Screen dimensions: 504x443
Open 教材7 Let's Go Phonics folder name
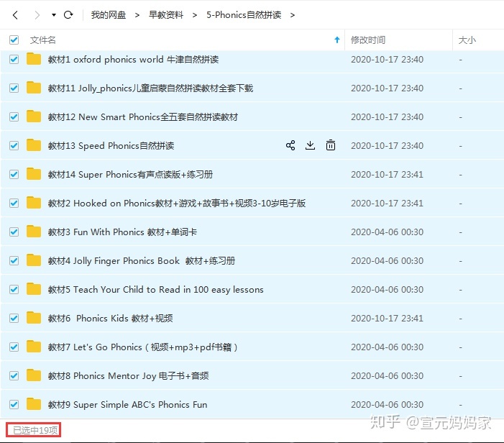point(142,347)
